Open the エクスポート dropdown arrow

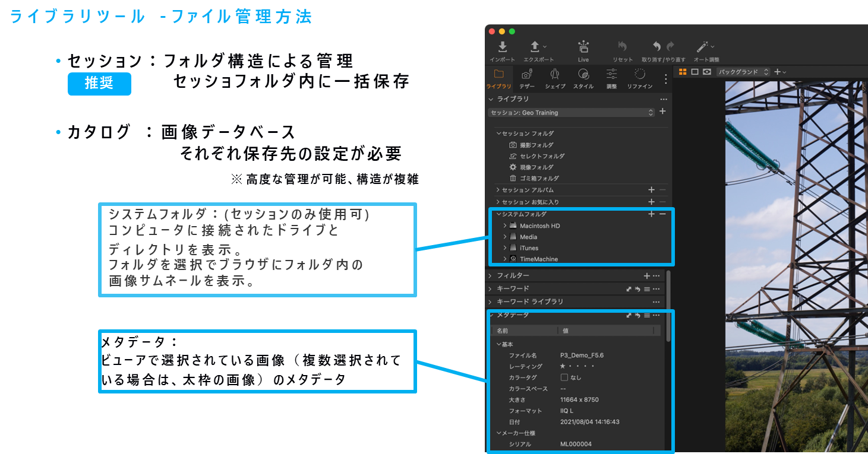click(x=545, y=46)
